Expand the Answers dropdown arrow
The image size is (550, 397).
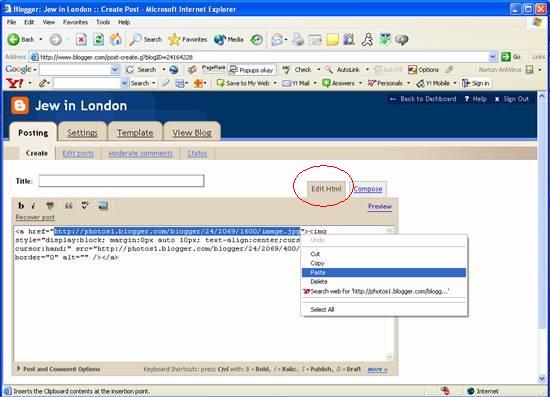pos(360,83)
